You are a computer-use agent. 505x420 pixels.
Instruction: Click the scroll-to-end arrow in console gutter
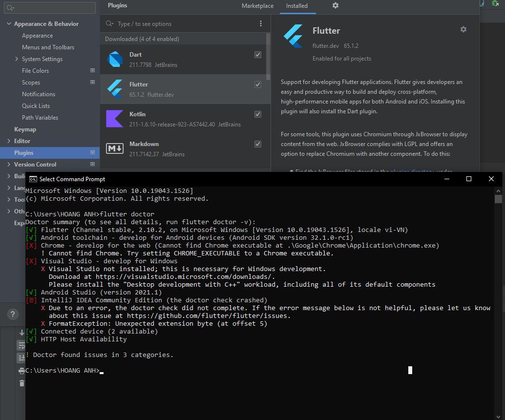coord(21,332)
